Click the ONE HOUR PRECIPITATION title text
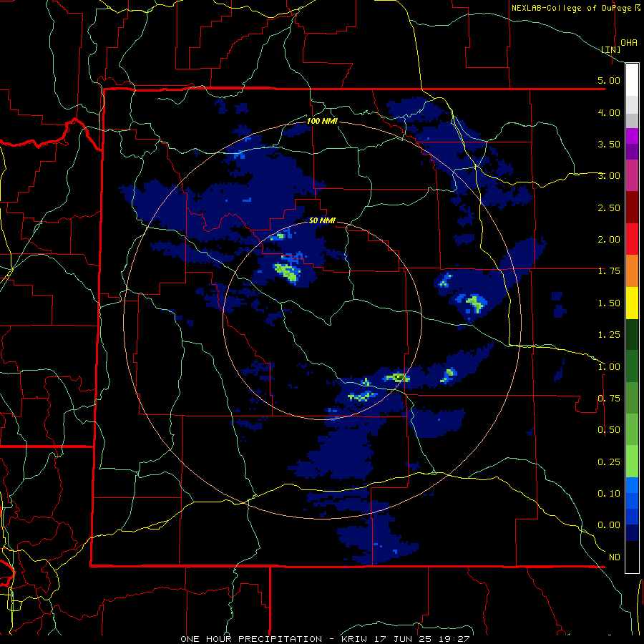The image size is (644, 644). (251, 639)
